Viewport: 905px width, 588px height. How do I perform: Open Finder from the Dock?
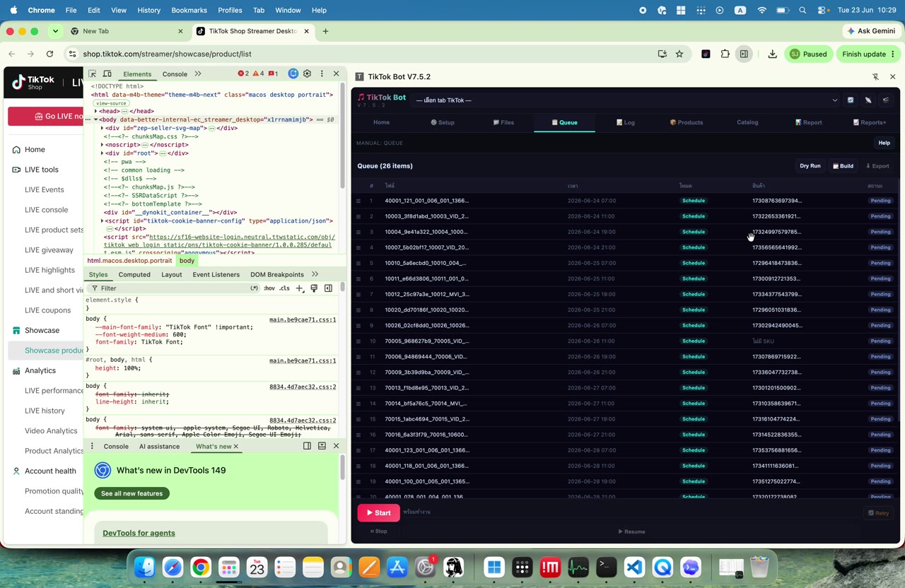tap(145, 567)
